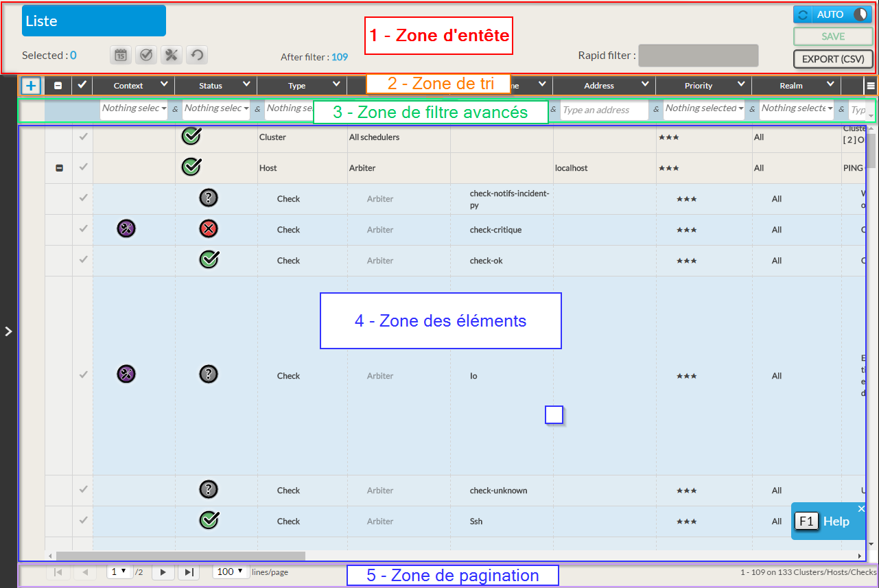879x588 pixels.
Task: Expand the left sidebar with the arrow
Action: pos(8,331)
